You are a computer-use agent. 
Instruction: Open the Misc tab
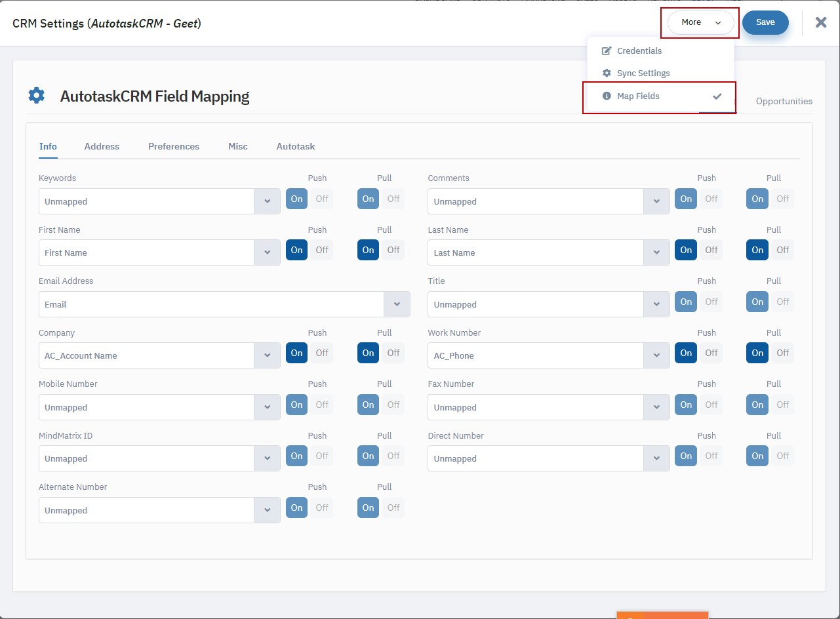(x=238, y=146)
